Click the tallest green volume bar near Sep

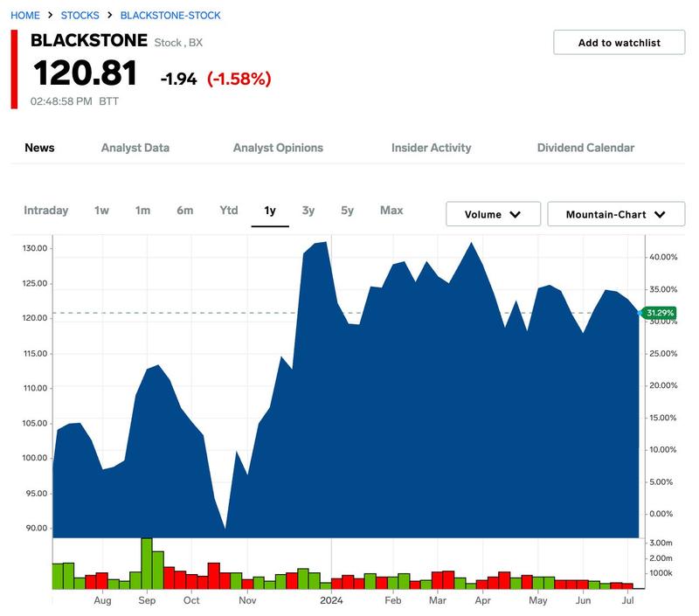coord(147,564)
